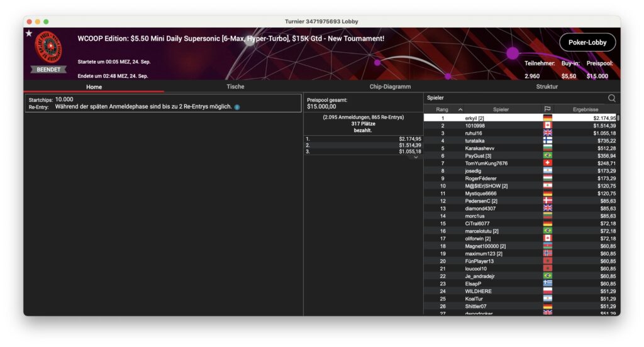Click the favorite star icon

click(x=29, y=33)
